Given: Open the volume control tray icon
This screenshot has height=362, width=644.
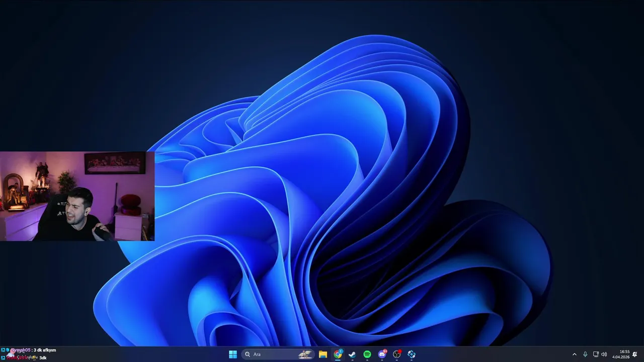Looking at the screenshot, I should (604, 354).
